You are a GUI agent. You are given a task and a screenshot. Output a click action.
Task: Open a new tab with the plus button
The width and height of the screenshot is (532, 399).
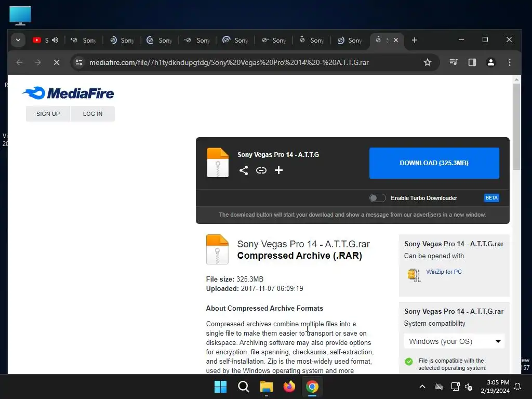point(414,40)
